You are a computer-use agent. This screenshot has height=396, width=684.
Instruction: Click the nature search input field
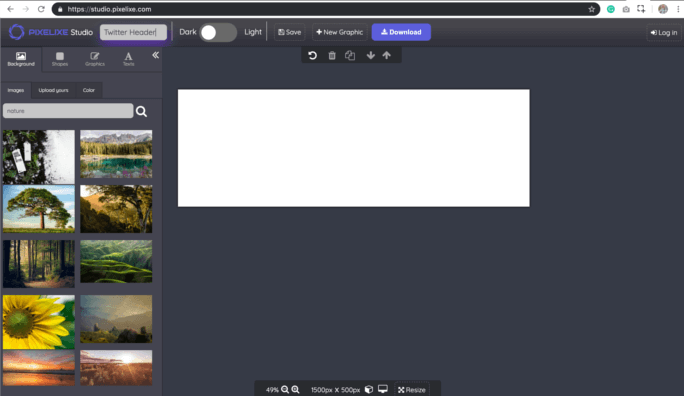[x=68, y=111]
